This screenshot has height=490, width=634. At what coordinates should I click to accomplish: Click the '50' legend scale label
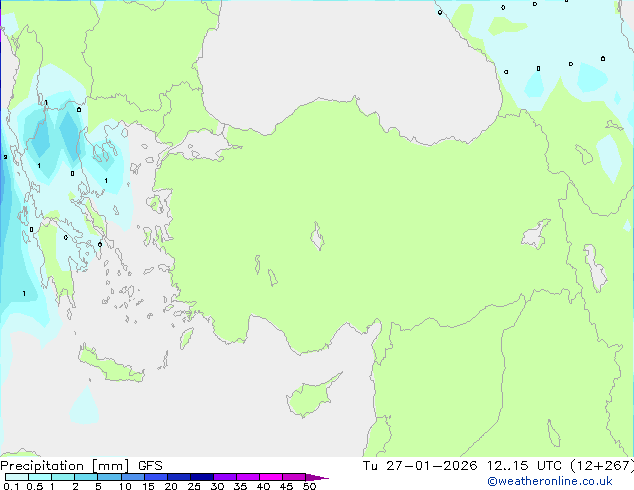[309, 486]
